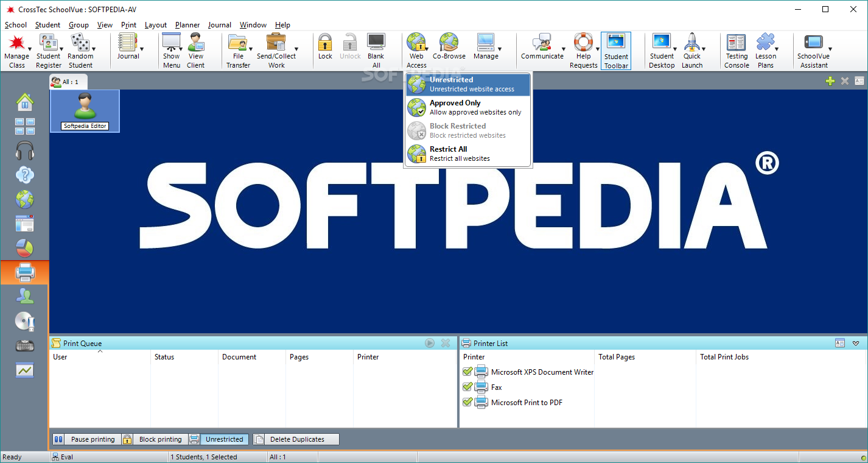This screenshot has width=868, height=463.
Task: Open the School menu
Action: [16, 25]
